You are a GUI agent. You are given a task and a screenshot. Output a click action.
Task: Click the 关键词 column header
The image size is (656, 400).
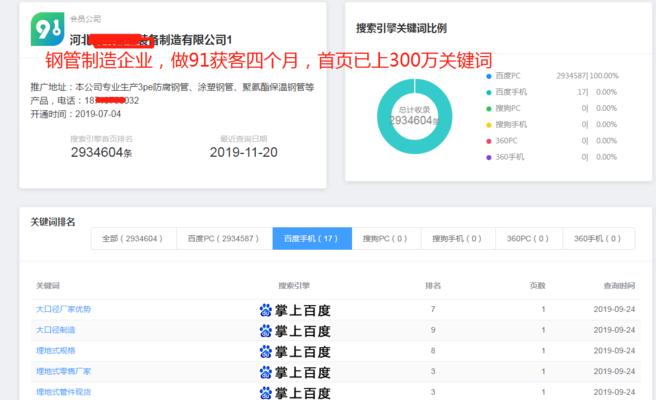48,286
